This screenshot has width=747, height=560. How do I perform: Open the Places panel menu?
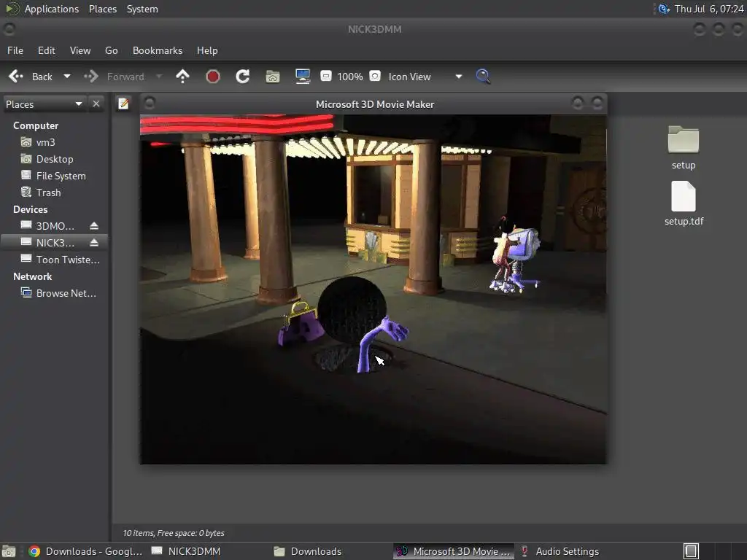pos(103,9)
